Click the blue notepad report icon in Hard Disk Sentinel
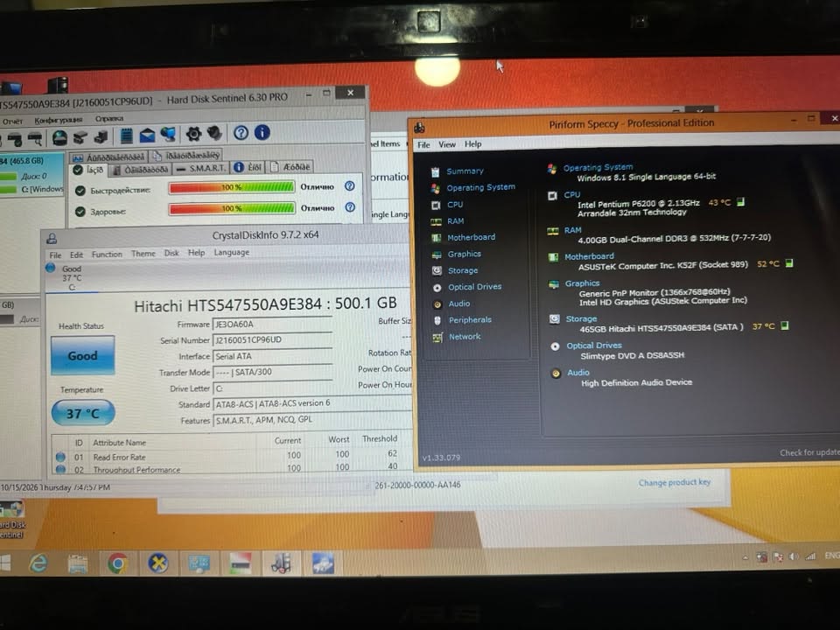The height and width of the screenshot is (630, 840). click(126, 136)
